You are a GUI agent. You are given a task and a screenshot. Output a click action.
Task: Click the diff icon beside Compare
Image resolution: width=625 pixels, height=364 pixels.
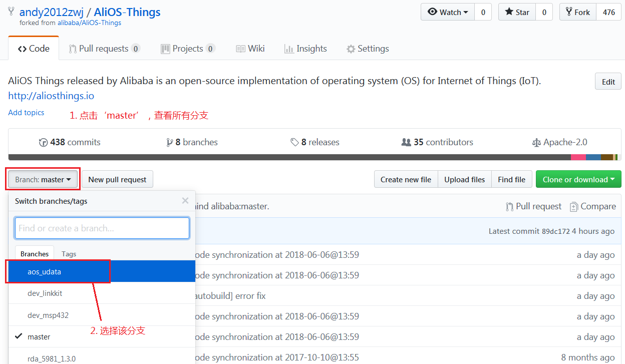[x=574, y=206]
